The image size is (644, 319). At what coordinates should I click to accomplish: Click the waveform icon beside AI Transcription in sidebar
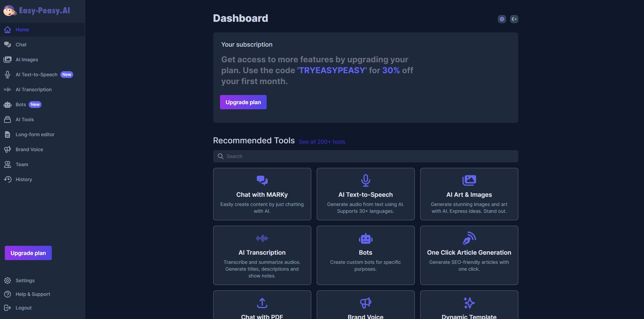7,90
